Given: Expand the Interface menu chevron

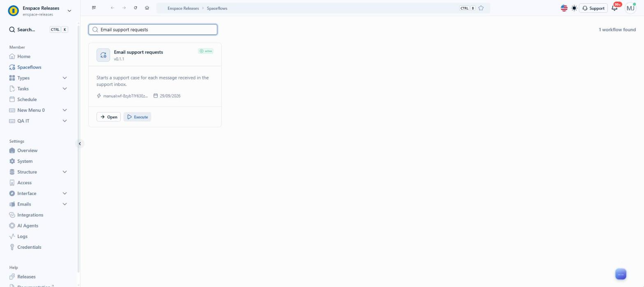Looking at the screenshot, I should click(x=64, y=193).
